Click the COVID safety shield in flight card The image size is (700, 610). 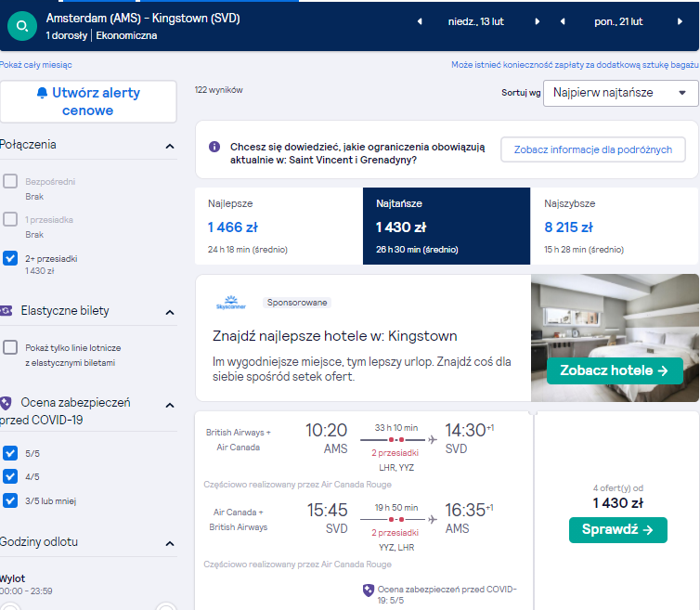pos(369,591)
